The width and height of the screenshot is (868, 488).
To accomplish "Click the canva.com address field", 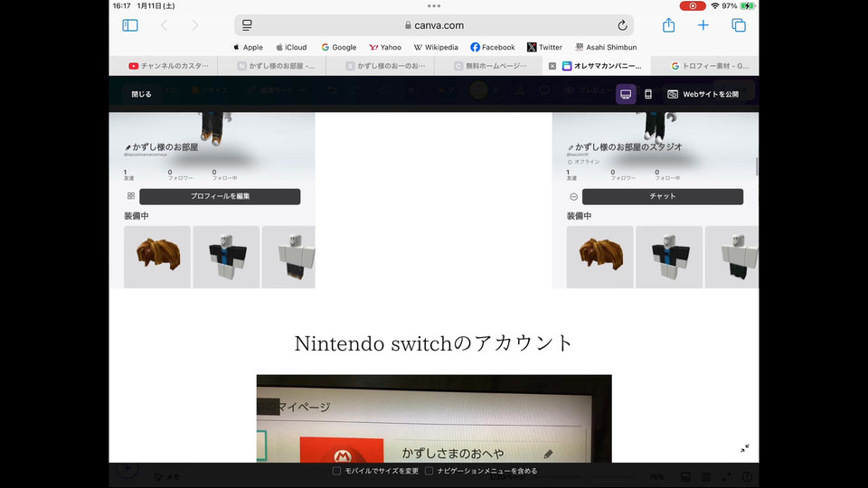I will click(x=434, y=25).
